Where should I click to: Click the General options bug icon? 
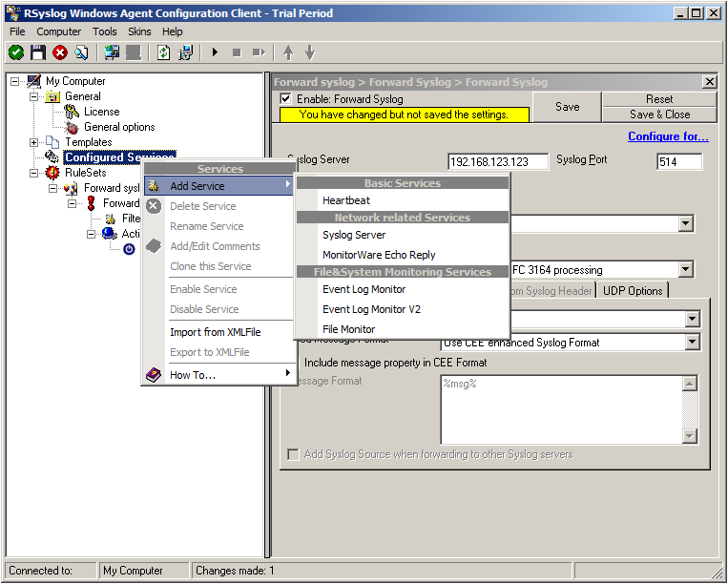(x=72, y=127)
